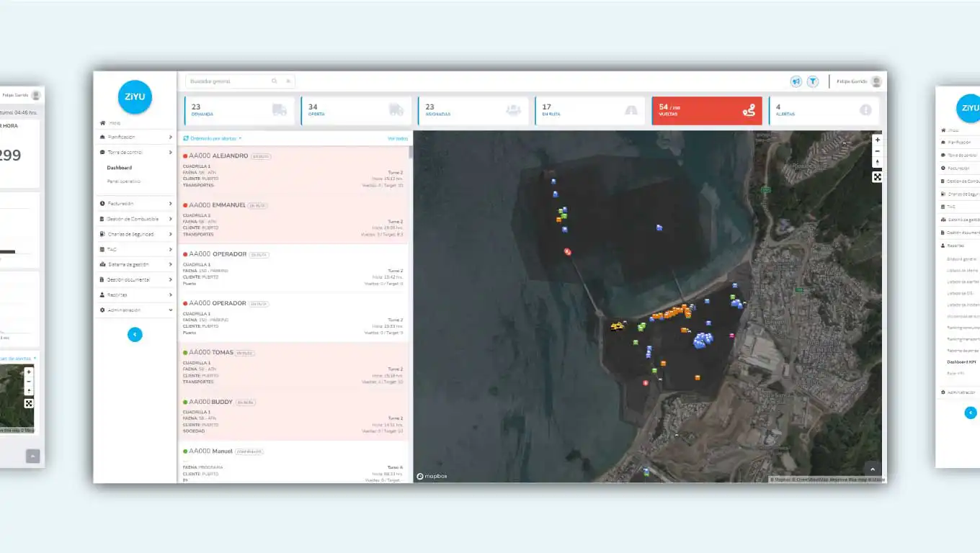980x553 pixels.
Task: Click the clear icon in the search bar
Action: (288, 81)
